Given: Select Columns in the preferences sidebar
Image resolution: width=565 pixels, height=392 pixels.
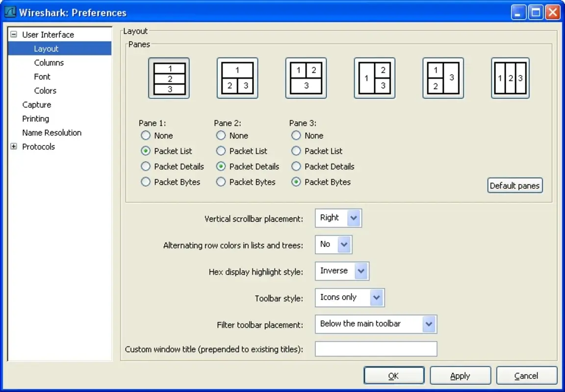Looking at the screenshot, I should [x=50, y=62].
